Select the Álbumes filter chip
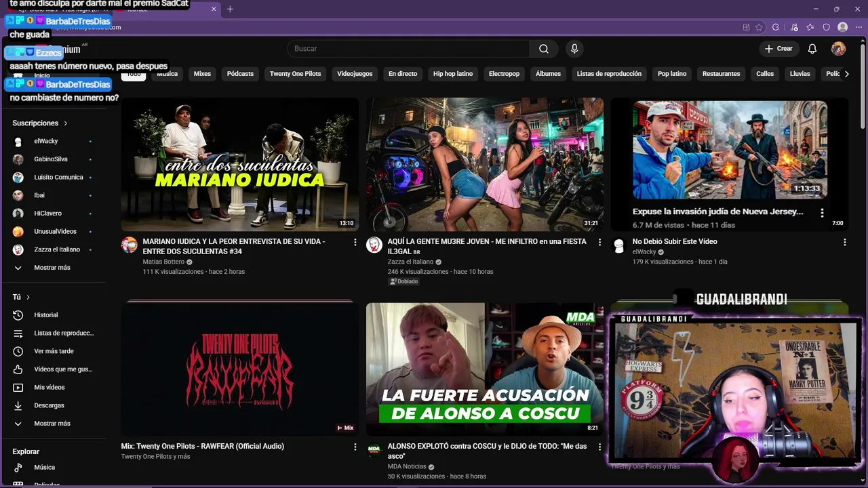The image size is (868, 488). click(x=548, y=74)
